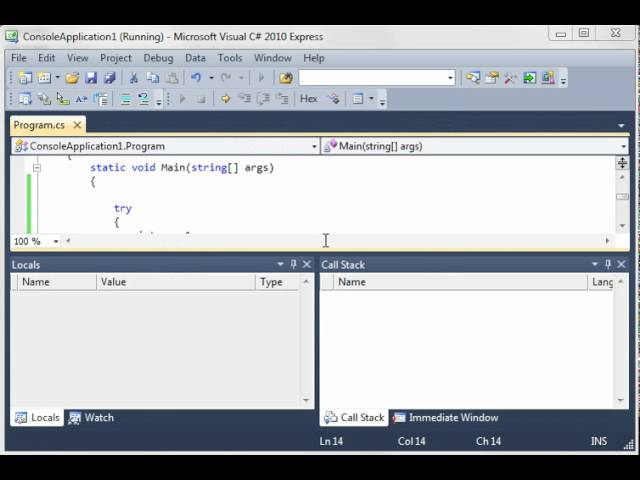Open the 100 % zoom dropdown

(x=56, y=241)
